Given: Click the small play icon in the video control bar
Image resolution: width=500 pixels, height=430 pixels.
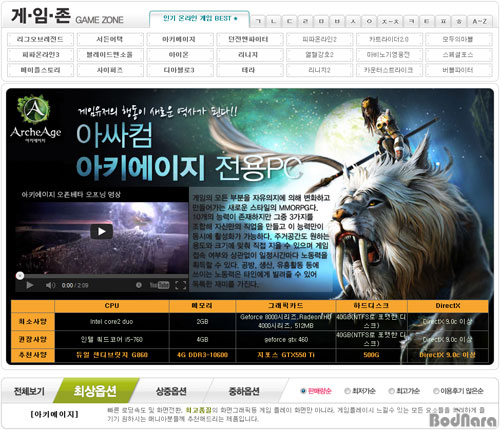Looking at the screenshot, I should (30, 285).
